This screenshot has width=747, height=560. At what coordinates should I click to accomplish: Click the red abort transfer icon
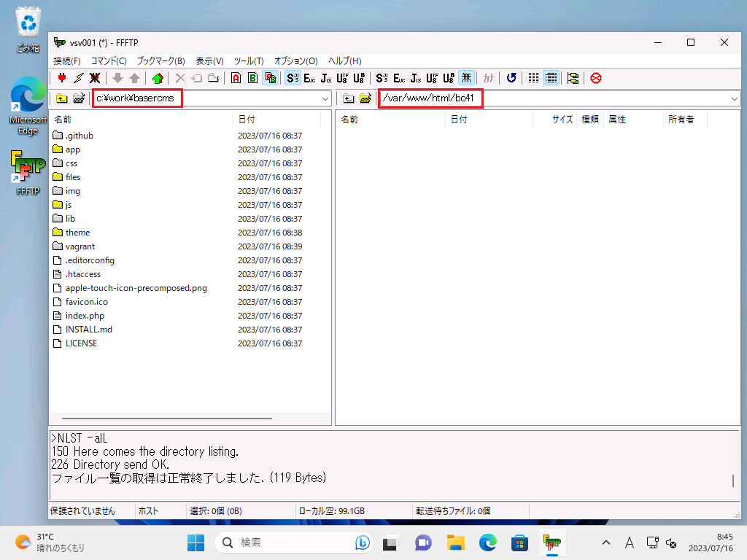(x=596, y=78)
